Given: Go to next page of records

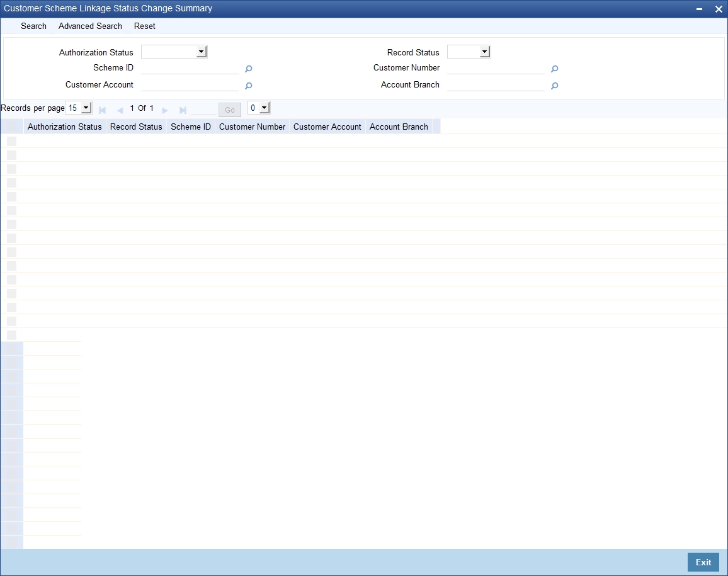Looking at the screenshot, I should point(165,110).
